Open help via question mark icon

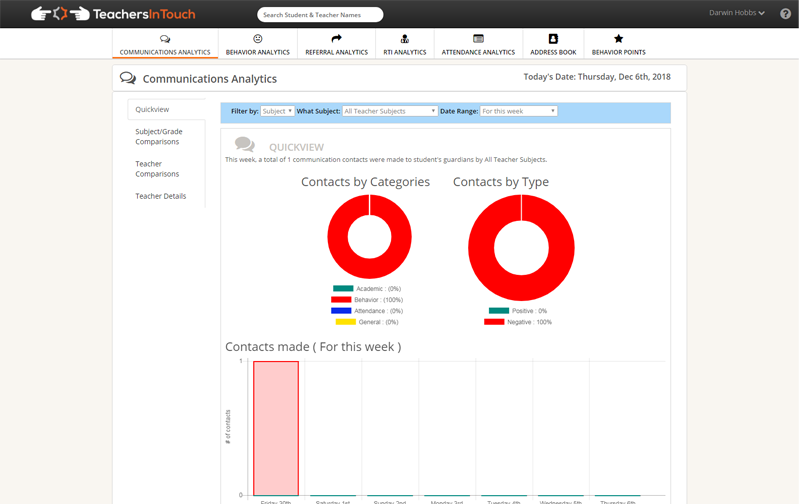pyautogui.click(x=785, y=14)
